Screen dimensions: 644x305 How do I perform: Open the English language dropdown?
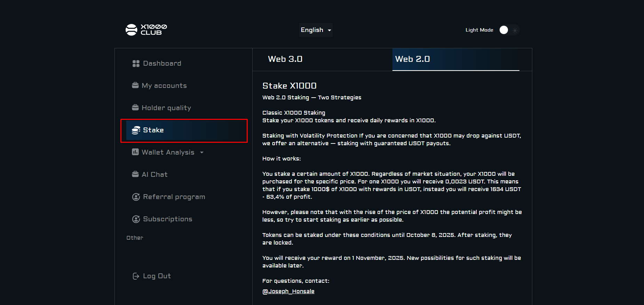pyautogui.click(x=316, y=30)
